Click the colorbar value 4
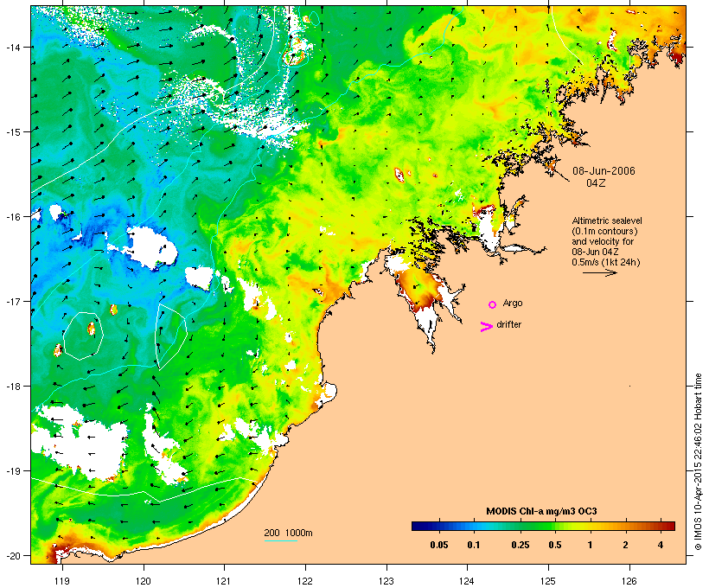Viewport: 709px width, 588px height. (661, 545)
